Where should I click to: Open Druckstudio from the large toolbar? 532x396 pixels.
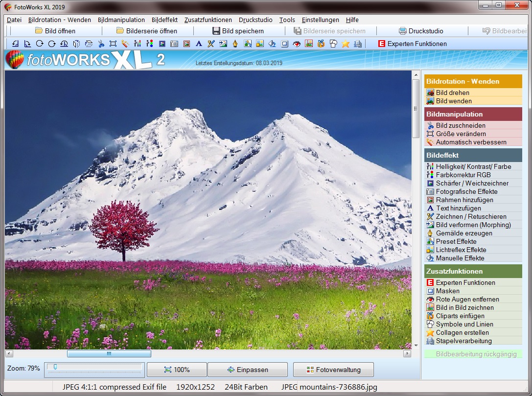pyautogui.click(x=421, y=31)
